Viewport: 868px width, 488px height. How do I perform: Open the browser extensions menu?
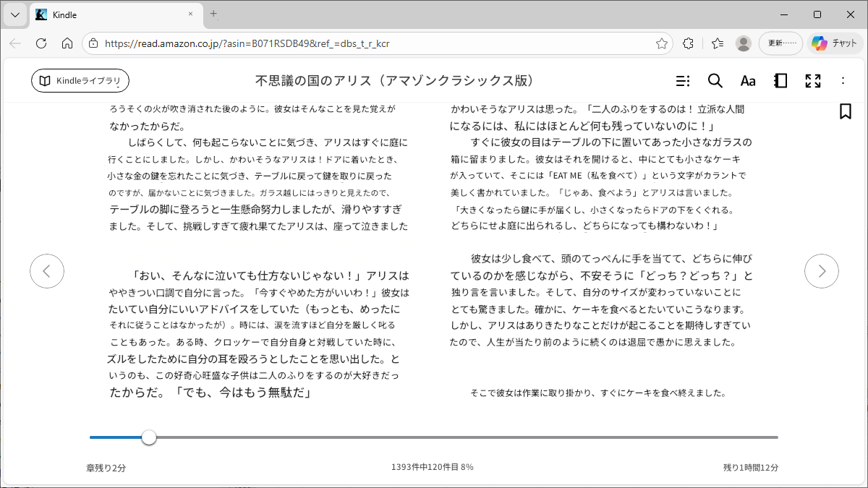(x=689, y=43)
